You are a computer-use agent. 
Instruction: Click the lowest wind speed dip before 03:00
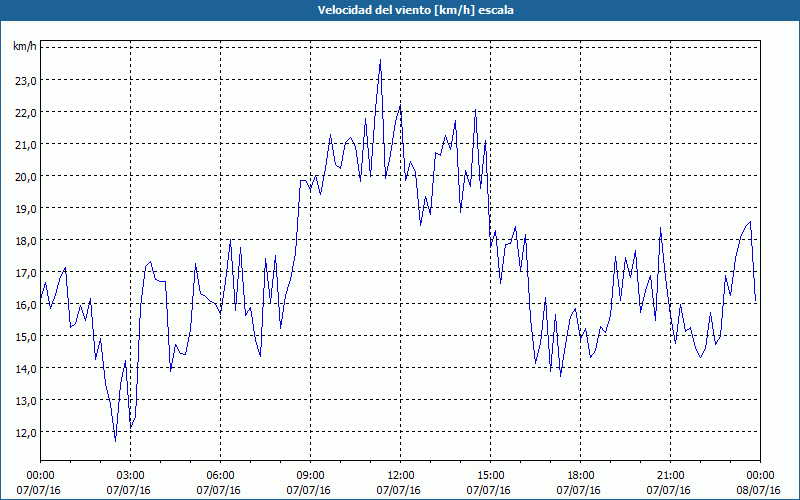click(115, 441)
